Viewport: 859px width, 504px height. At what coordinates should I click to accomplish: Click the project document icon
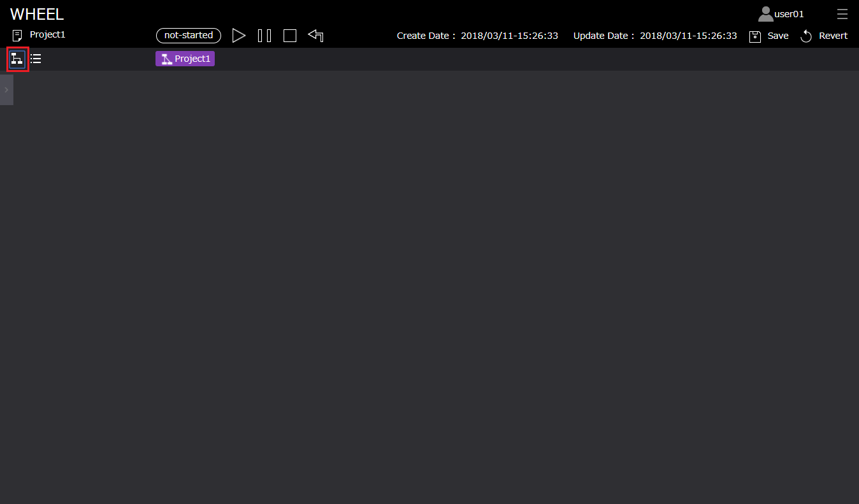(17, 36)
